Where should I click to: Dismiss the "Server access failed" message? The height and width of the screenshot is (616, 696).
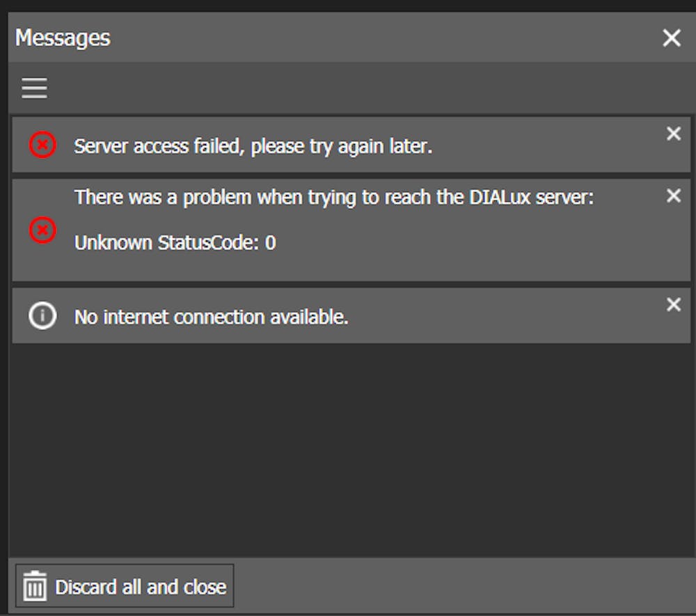673,134
